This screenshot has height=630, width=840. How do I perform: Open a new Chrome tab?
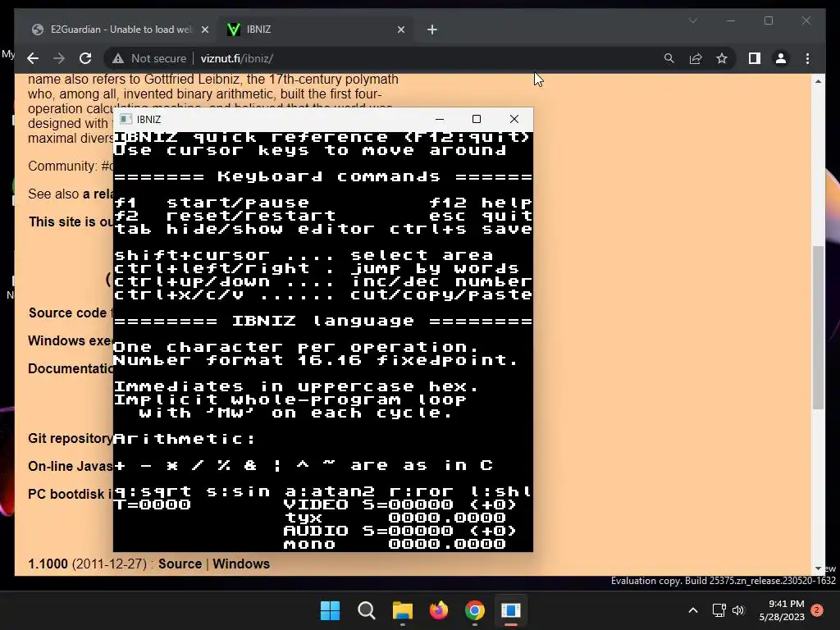coord(431,30)
